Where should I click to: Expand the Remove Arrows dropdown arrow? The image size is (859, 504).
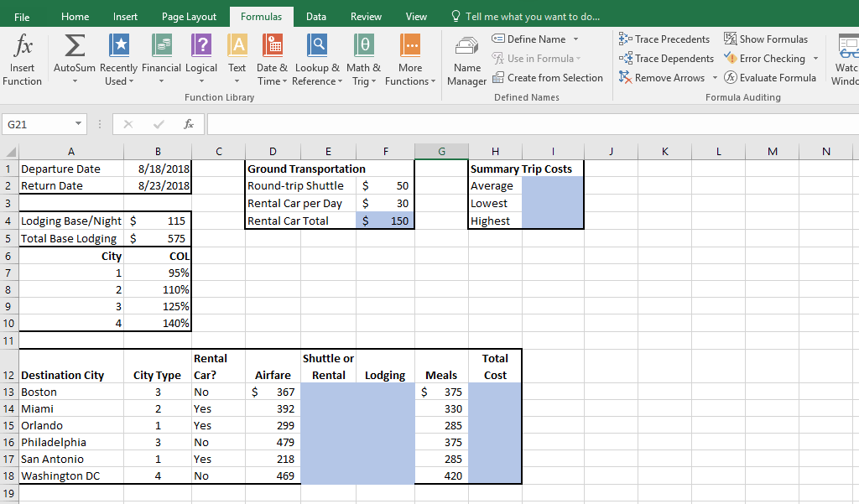[715, 78]
